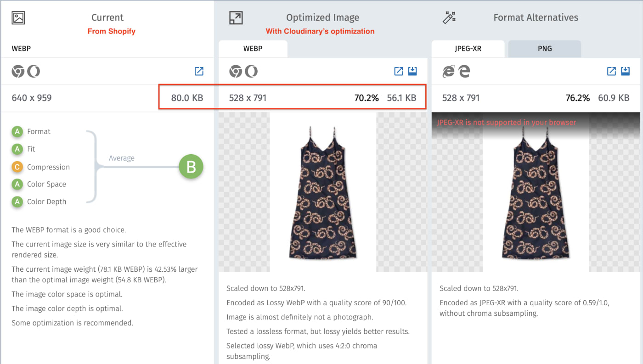Download the optimized WEBP image

(412, 71)
